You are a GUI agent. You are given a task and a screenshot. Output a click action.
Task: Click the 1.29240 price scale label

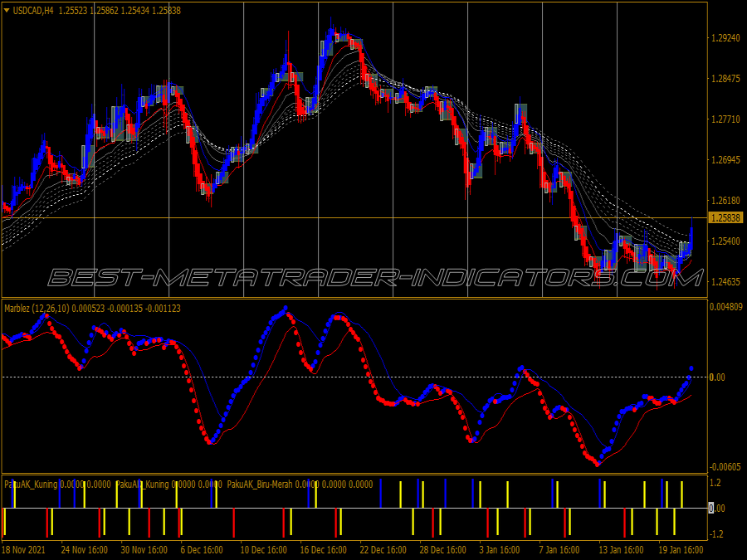725,38
